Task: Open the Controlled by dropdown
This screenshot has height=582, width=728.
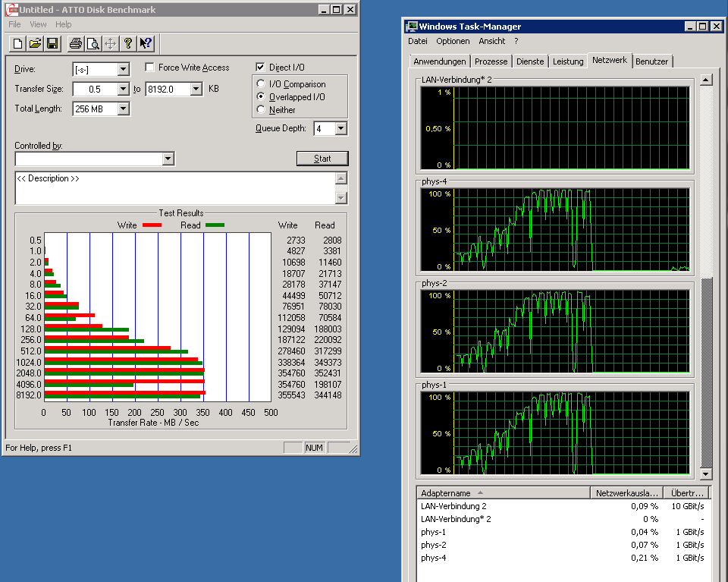Action: click(x=168, y=159)
